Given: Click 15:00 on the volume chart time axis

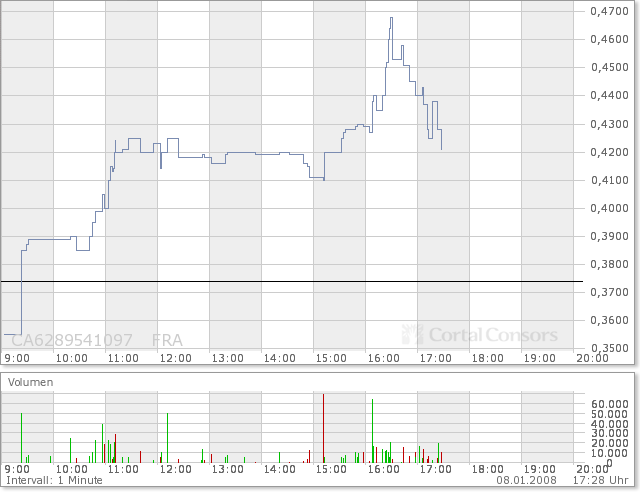Looking at the screenshot, I should (x=331, y=470).
